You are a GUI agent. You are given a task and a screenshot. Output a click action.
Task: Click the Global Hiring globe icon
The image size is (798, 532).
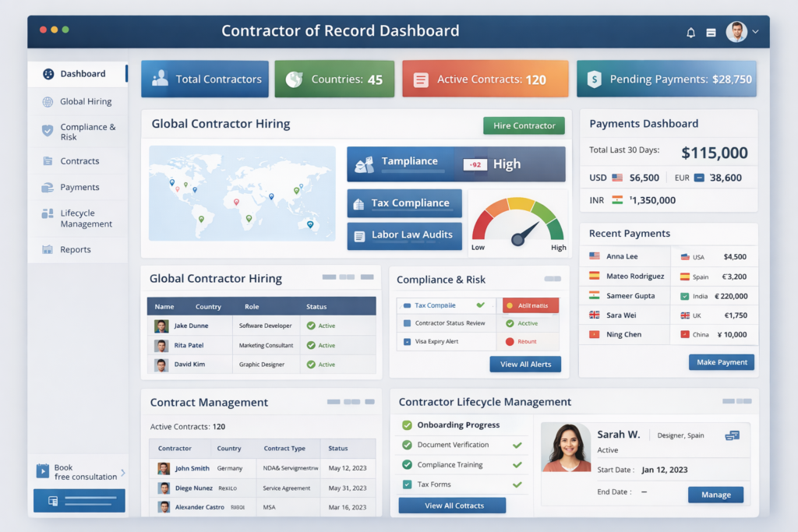[x=48, y=101]
